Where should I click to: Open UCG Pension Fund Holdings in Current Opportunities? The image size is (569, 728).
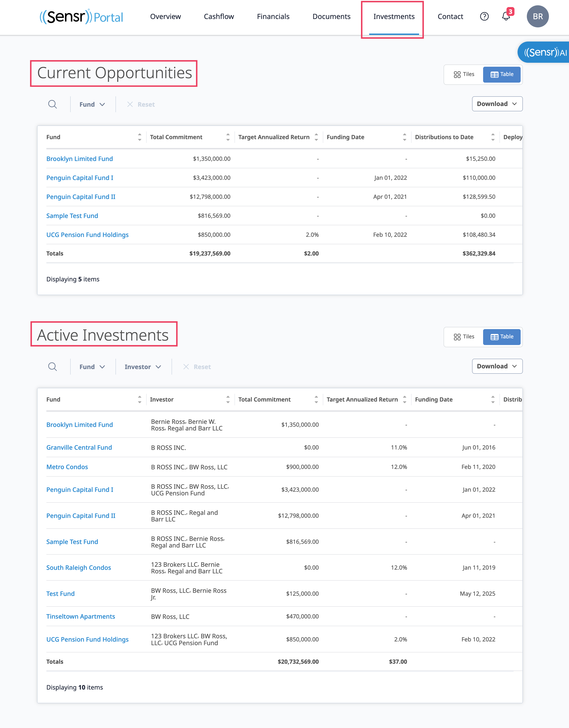click(x=87, y=235)
